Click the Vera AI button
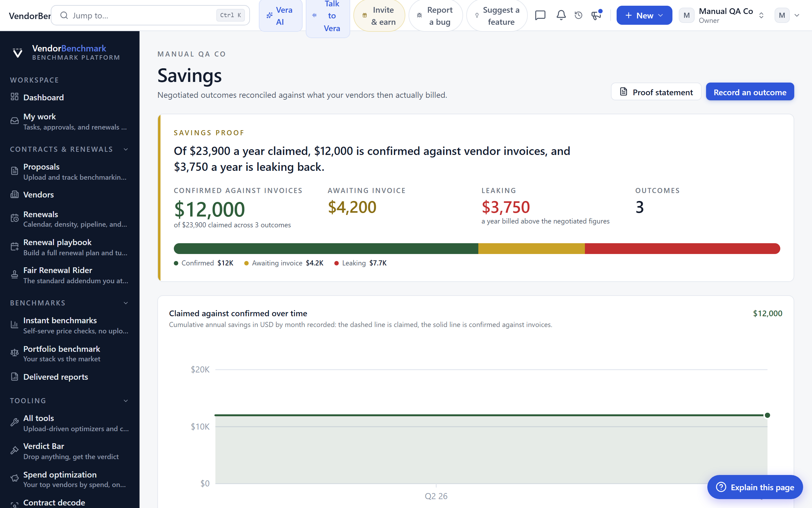The width and height of the screenshot is (812, 508). coord(280,16)
